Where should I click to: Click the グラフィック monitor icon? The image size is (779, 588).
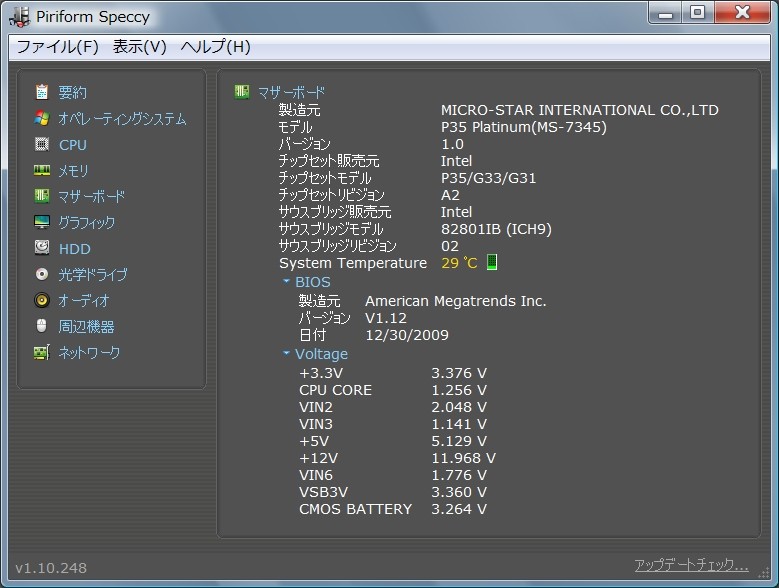coord(42,221)
